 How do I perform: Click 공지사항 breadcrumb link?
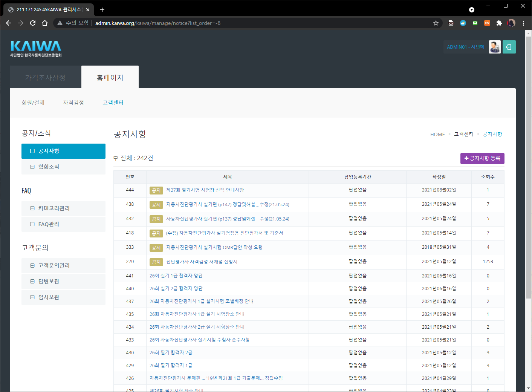tap(492, 134)
